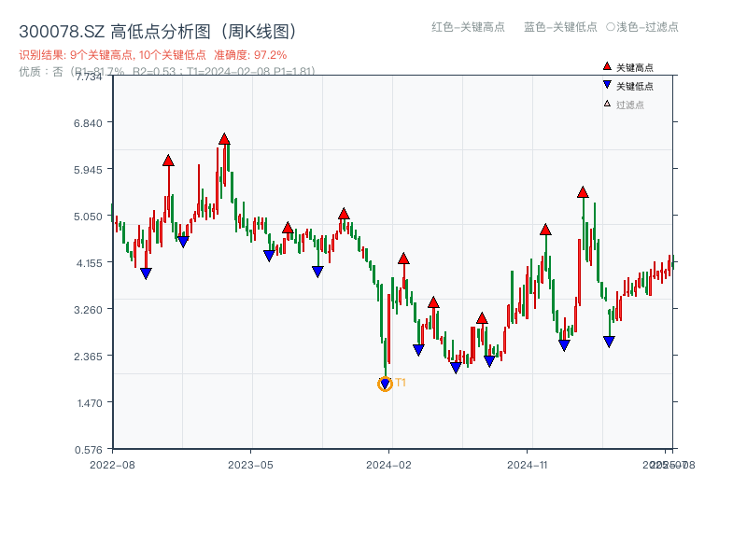
Task: Click the rightmost blue low-point marker
Action: tap(609, 341)
